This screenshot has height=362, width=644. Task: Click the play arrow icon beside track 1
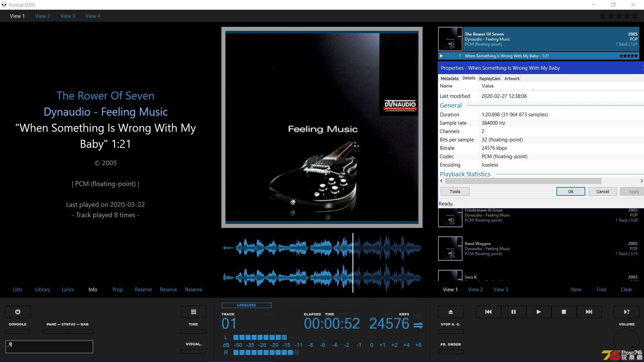pyautogui.click(x=441, y=56)
